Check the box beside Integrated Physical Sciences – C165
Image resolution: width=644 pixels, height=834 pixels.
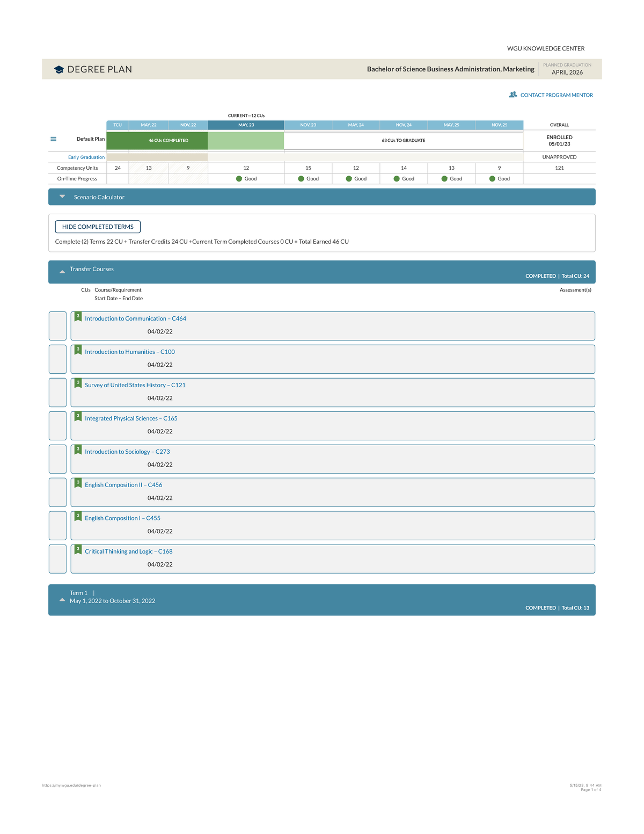57,426
